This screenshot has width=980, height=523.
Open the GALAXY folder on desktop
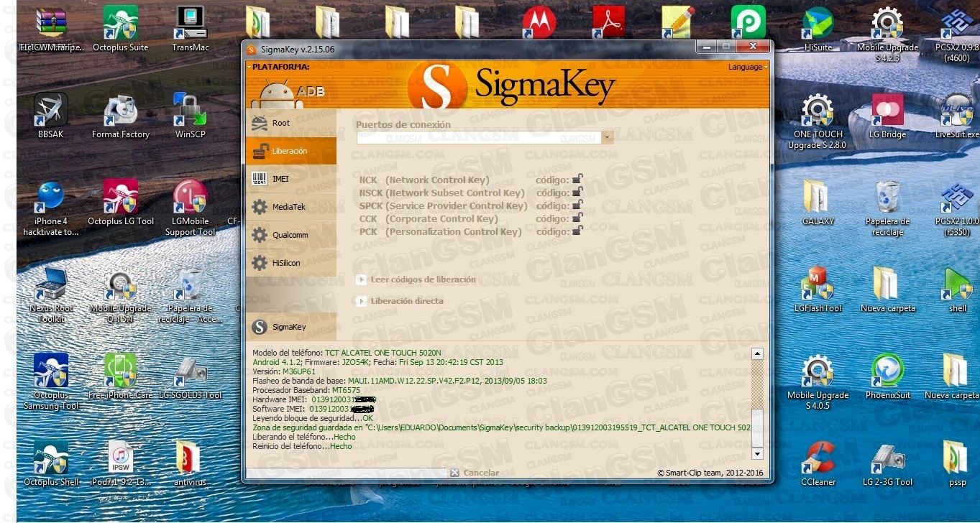coord(818,203)
